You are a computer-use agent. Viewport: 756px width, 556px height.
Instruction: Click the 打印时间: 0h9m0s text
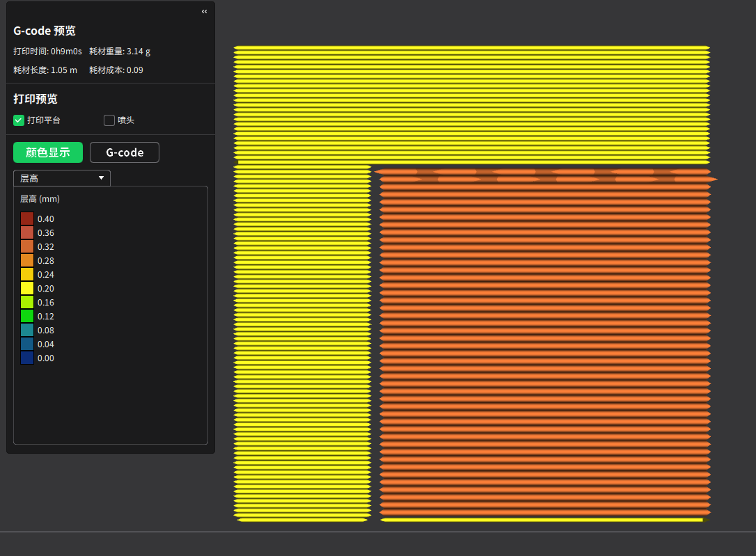pos(48,51)
